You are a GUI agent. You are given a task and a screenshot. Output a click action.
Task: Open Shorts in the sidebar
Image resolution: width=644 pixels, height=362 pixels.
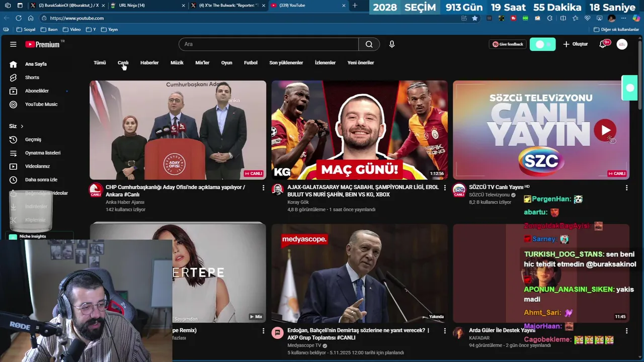pos(32,77)
